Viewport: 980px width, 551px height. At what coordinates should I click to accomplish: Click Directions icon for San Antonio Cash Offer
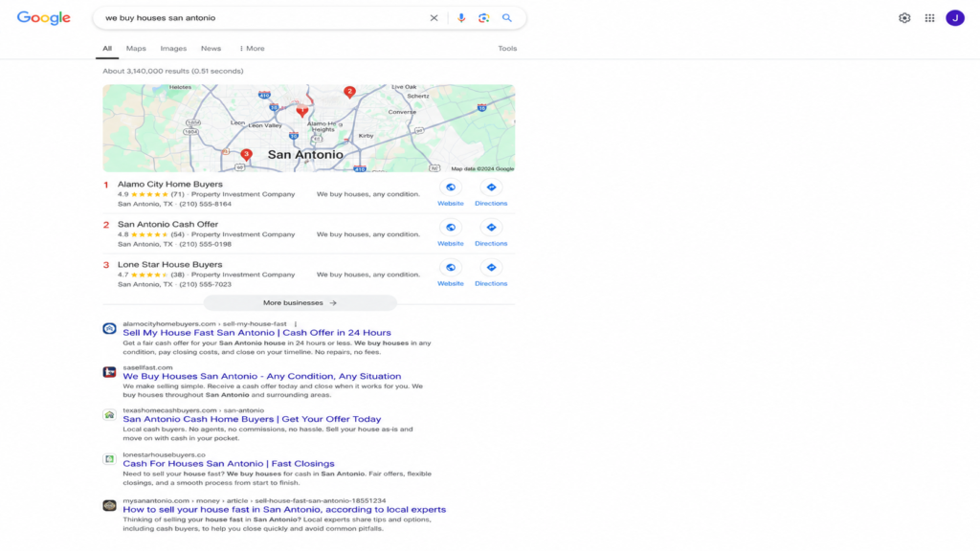point(491,228)
